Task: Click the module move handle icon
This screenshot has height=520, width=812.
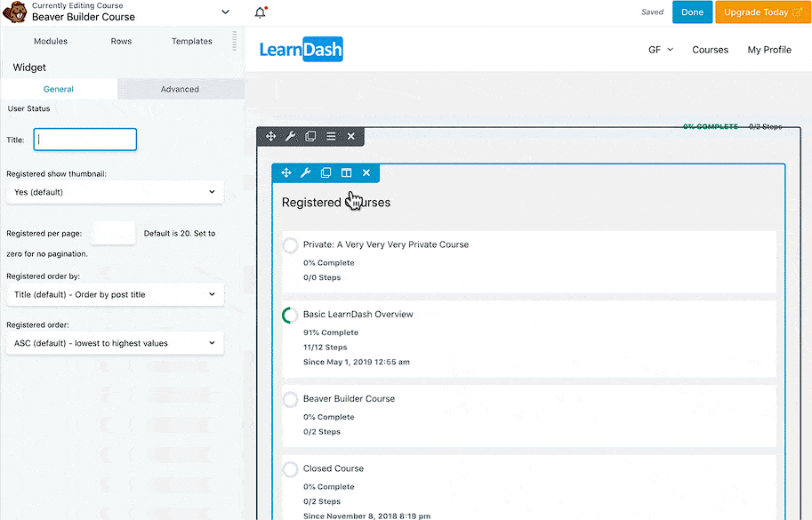Action: point(285,172)
